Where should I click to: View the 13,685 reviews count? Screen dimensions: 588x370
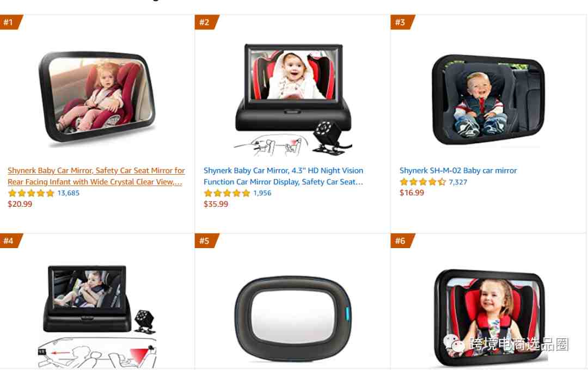pyautogui.click(x=68, y=193)
